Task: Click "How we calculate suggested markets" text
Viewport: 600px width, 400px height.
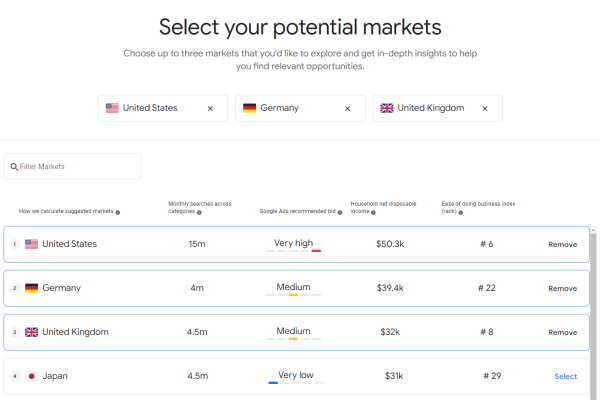Action: 66,211
